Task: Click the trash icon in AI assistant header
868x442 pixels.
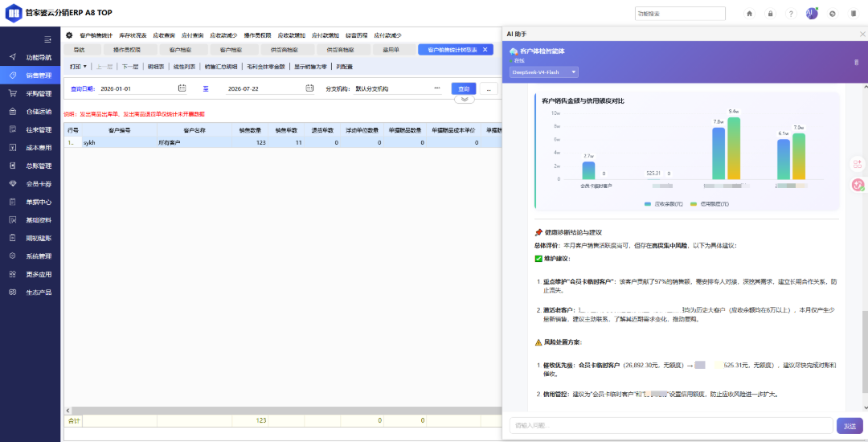Action: (857, 62)
